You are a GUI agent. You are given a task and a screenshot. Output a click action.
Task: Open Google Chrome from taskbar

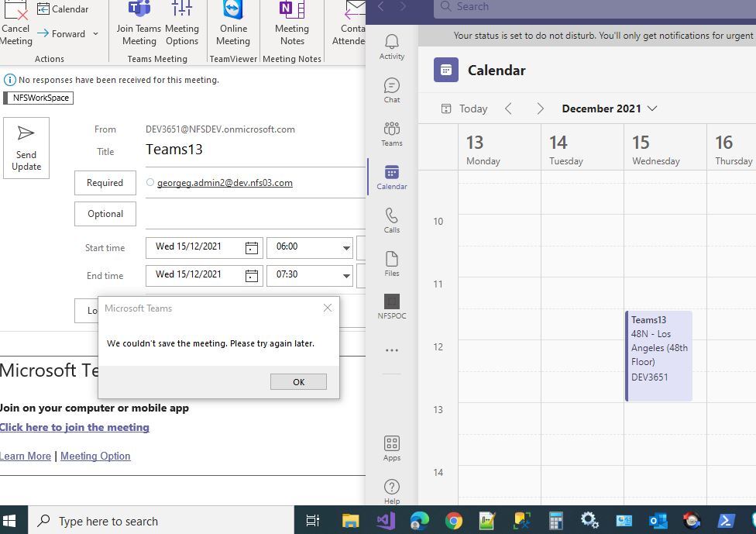click(x=453, y=521)
